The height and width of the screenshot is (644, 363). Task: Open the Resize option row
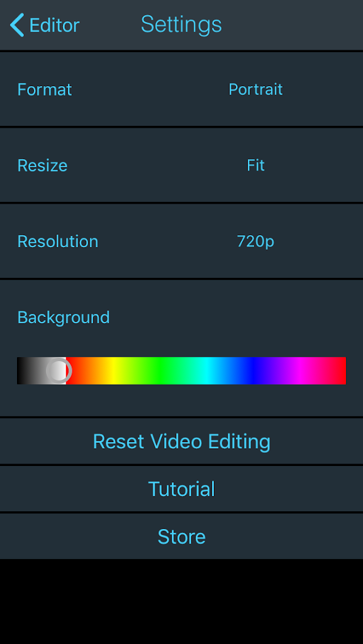click(x=181, y=165)
